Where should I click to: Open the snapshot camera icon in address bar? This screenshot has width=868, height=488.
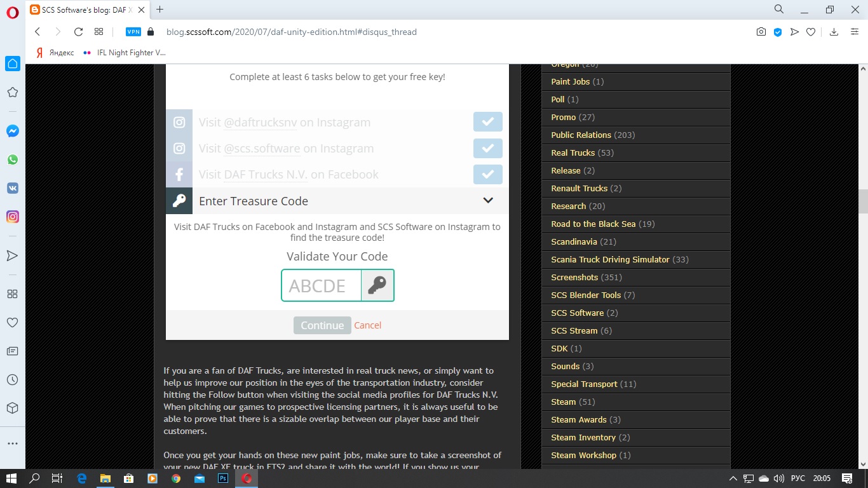pyautogui.click(x=761, y=32)
